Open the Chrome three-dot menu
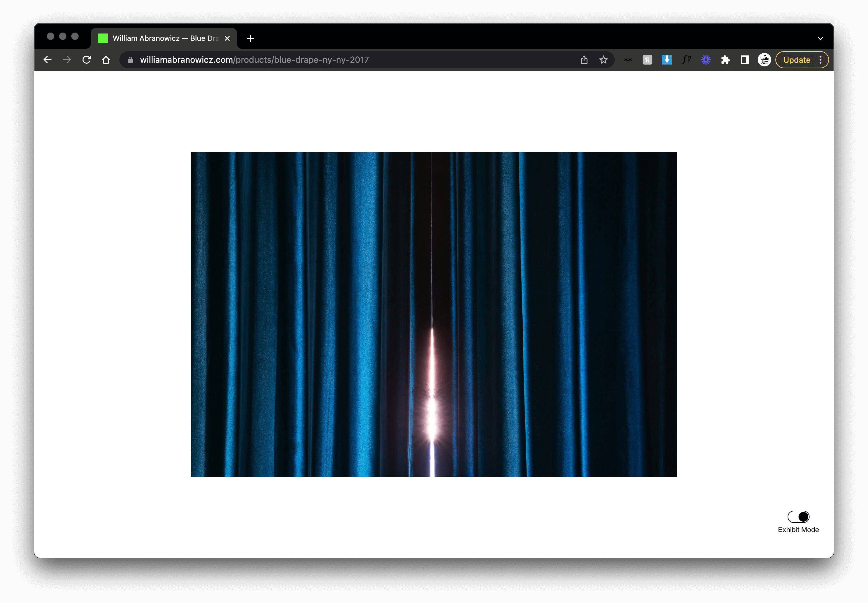The image size is (868, 603). (x=820, y=60)
